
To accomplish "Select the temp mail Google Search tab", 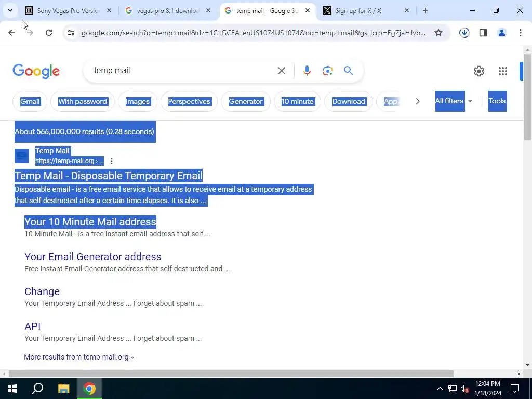I will [266, 10].
